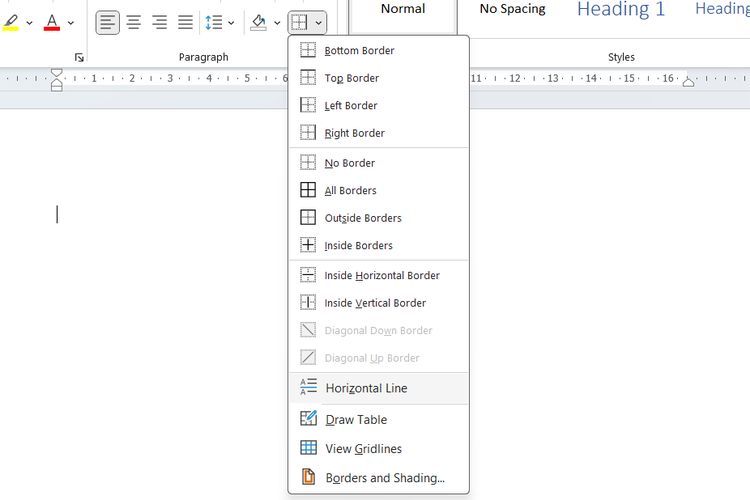The image size is (750, 500).
Task: Apply the Heading 1 style
Action: 621,9
